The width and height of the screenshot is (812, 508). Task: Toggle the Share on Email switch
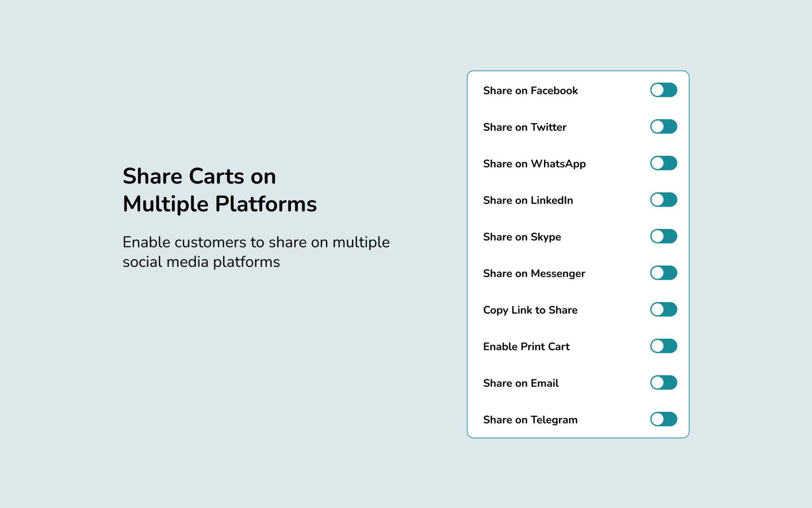664,382
